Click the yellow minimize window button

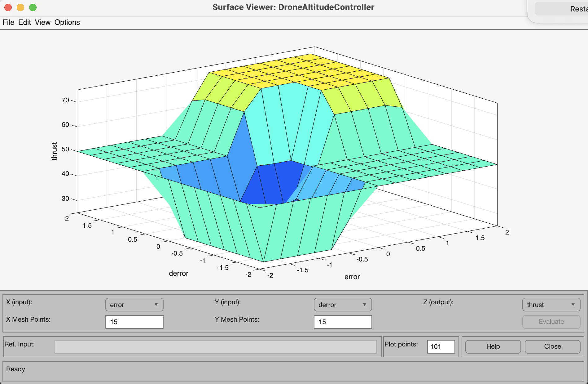point(20,7)
